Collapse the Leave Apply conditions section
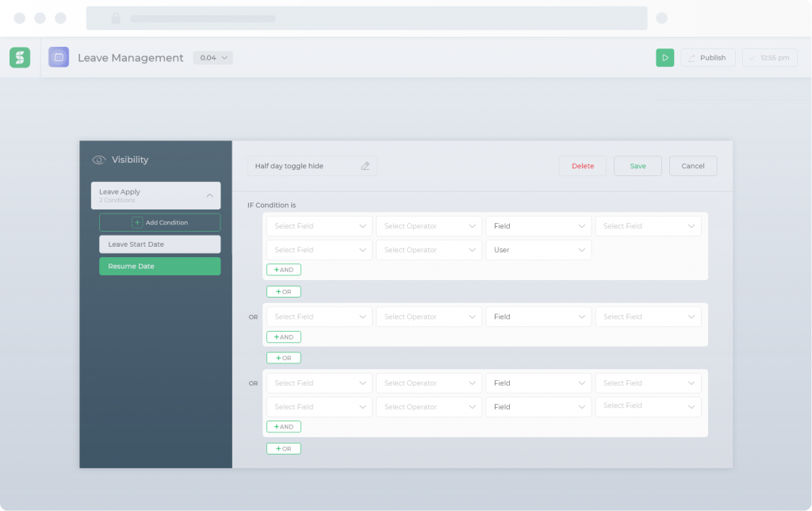Viewport: 812px width, 511px height. pos(209,195)
